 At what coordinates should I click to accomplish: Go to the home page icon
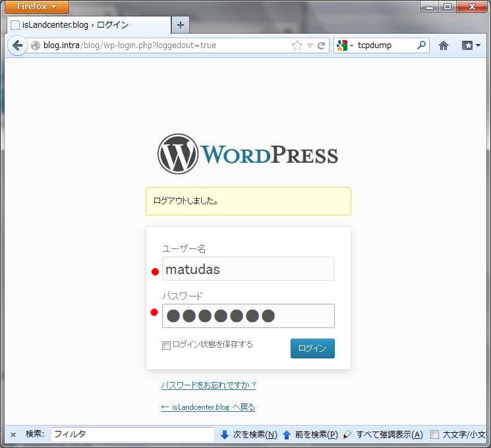coord(443,45)
